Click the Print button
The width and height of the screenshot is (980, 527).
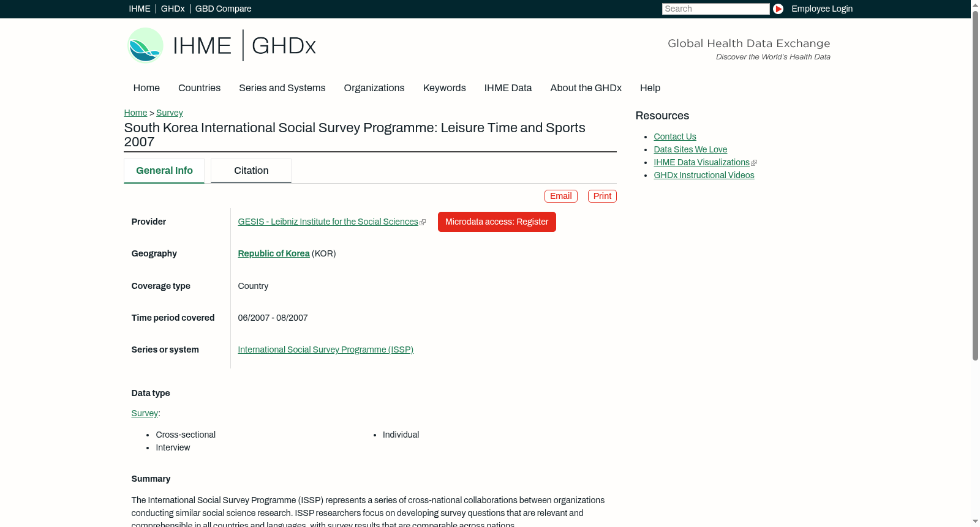602,196
